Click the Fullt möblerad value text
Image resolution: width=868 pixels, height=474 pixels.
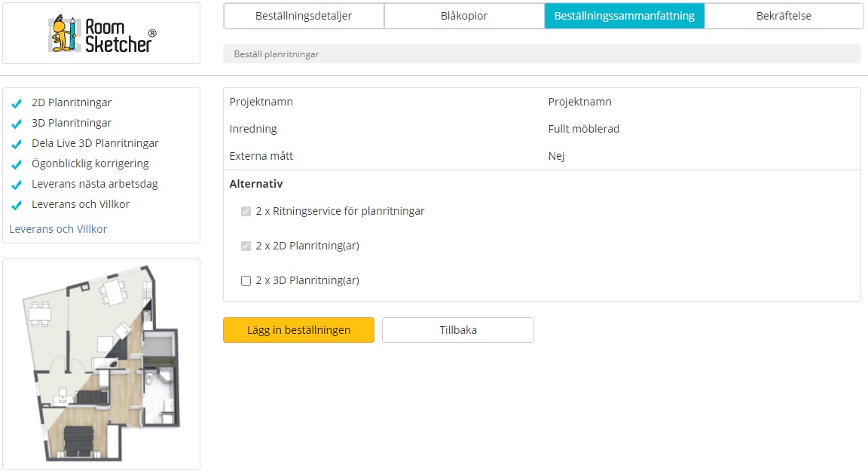point(583,129)
